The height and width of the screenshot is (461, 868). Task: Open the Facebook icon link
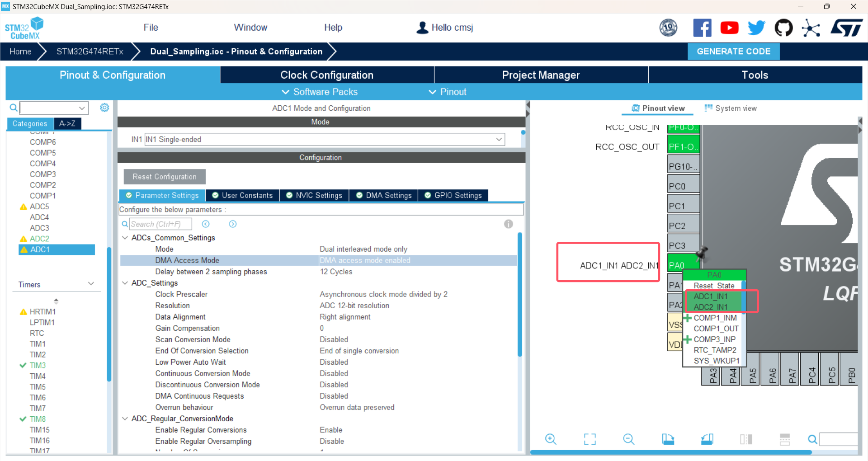click(x=702, y=28)
